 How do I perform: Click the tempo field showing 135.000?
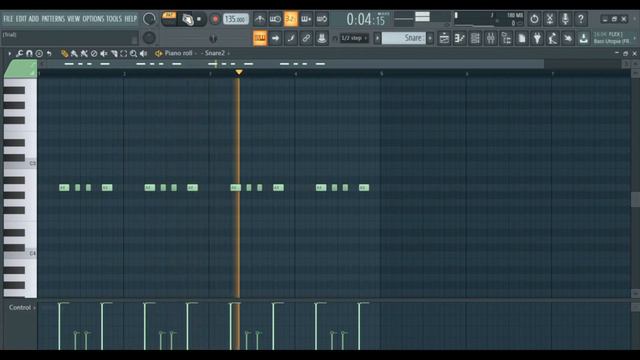click(x=236, y=19)
